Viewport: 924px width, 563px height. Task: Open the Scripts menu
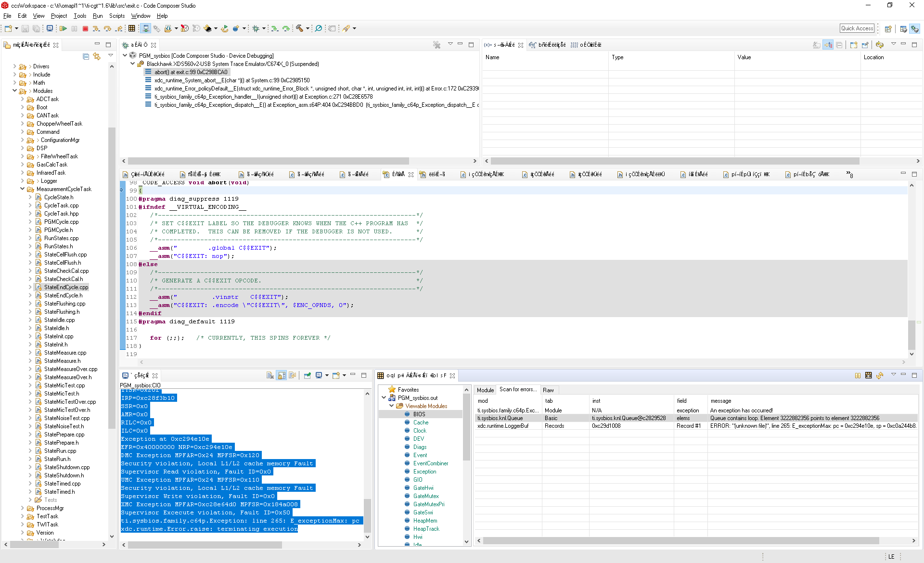coord(116,16)
